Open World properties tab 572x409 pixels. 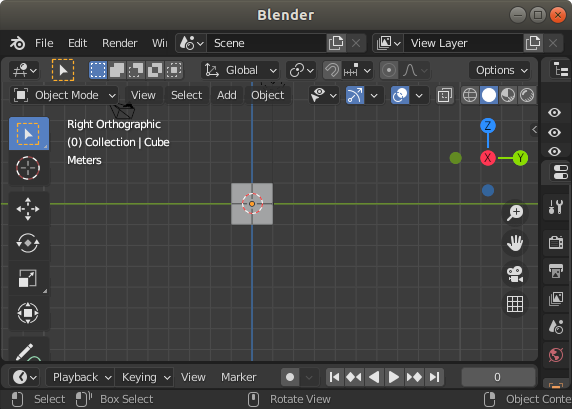click(556, 355)
